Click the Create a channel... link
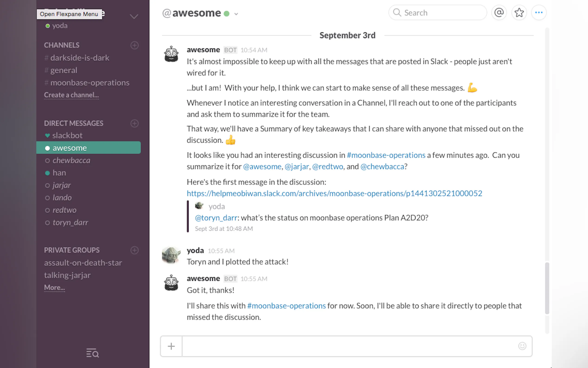 (x=71, y=95)
